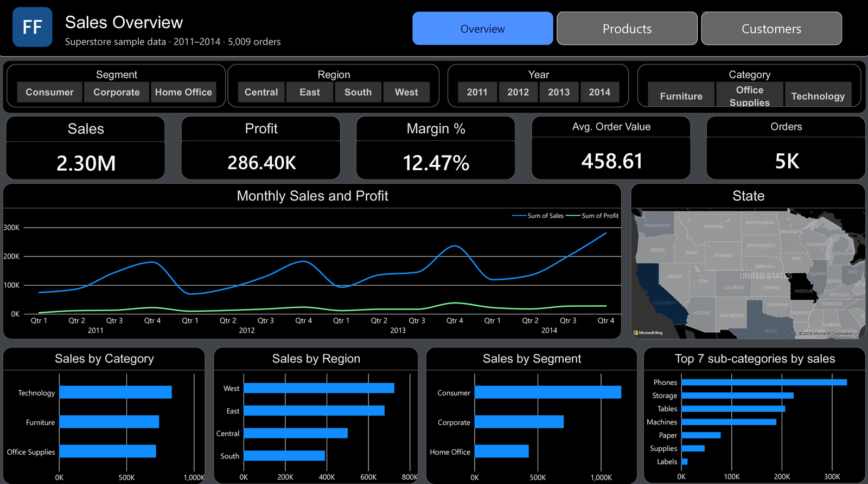This screenshot has height=484, width=868.
Task: Select the West region slicer
Action: (406, 92)
